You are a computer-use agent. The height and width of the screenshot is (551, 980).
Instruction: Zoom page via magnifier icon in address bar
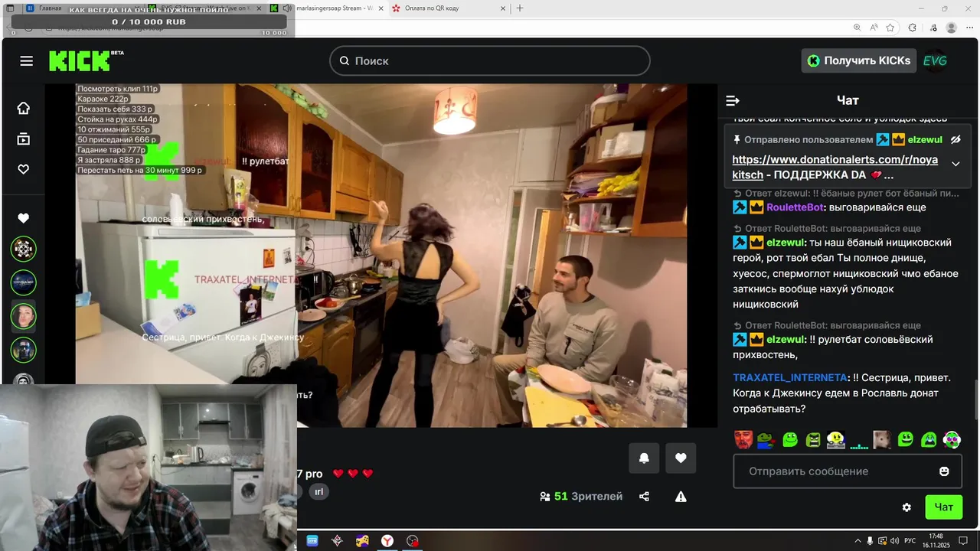(x=857, y=28)
